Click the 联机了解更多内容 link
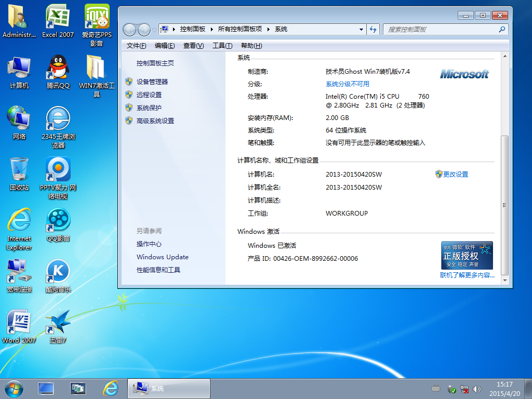Image resolution: width=532 pixels, height=399 pixels. pyautogui.click(x=467, y=275)
